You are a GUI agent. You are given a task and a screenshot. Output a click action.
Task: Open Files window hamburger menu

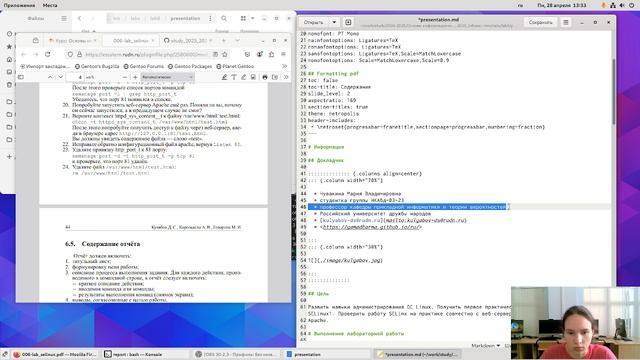[x=64, y=18]
